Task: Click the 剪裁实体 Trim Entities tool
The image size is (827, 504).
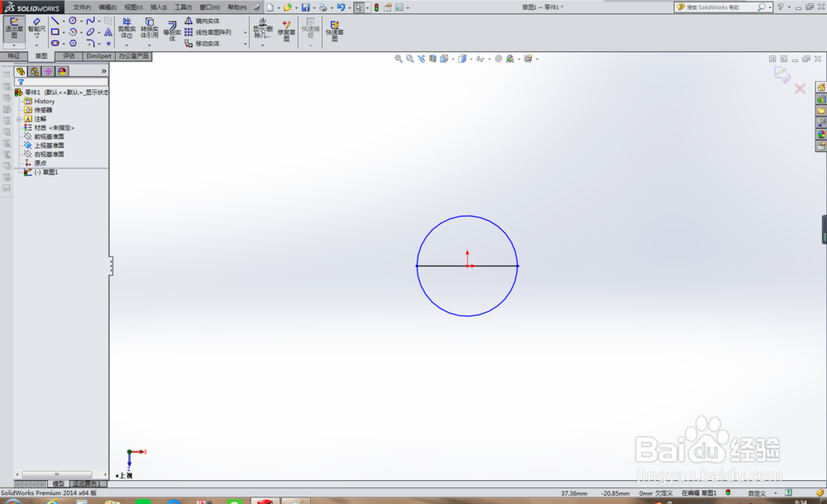Action: (x=127, y=28)
